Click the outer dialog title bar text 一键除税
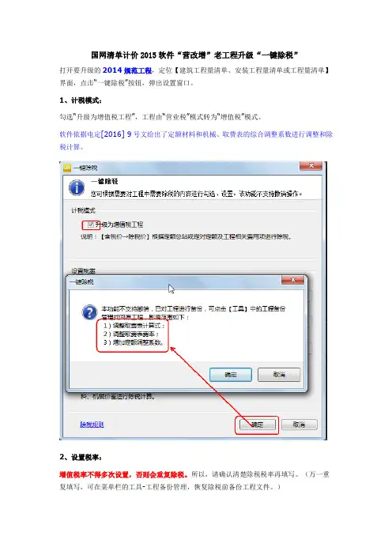Screen dimensions: 392x555 pos(85,168)
